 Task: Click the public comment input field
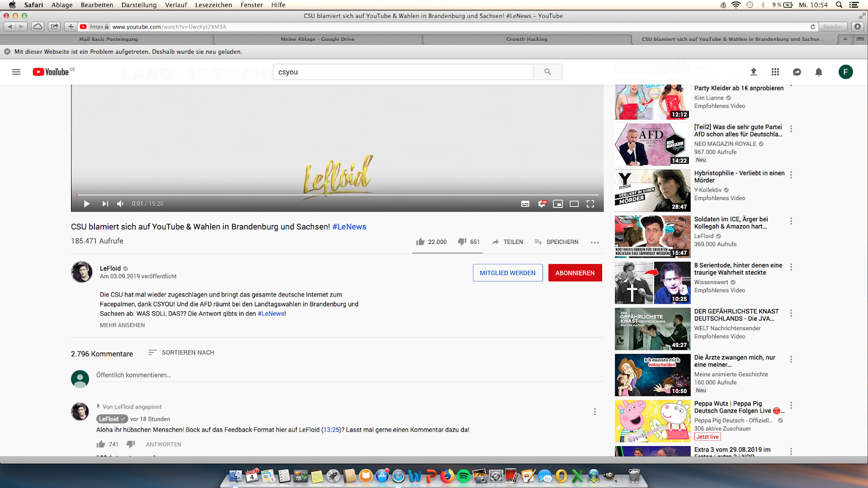pyautogui.click(x=350, y=375)
